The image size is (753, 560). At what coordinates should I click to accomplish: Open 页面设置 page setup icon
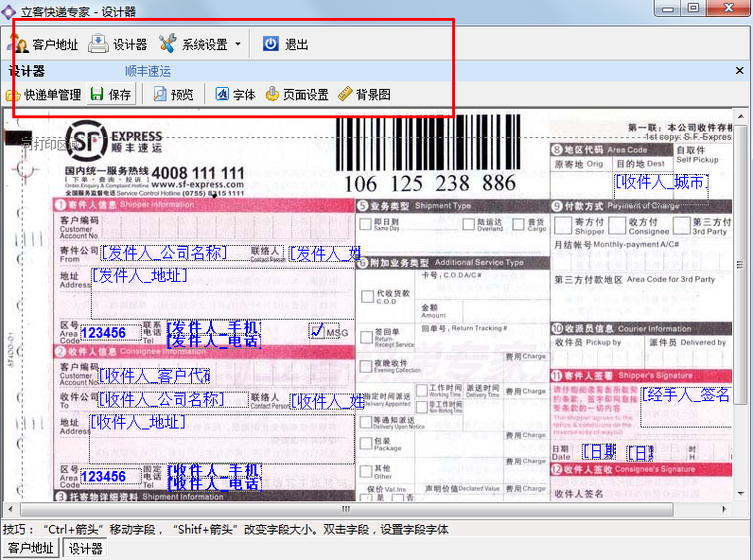(271, 95)
